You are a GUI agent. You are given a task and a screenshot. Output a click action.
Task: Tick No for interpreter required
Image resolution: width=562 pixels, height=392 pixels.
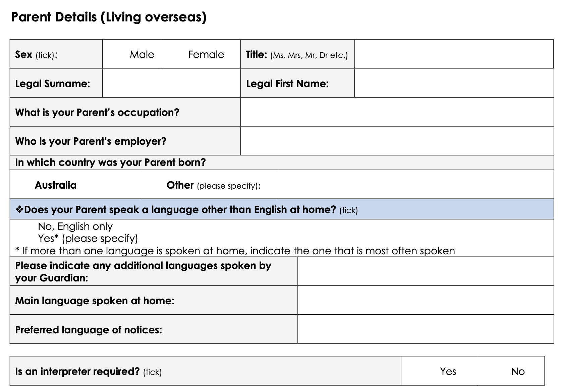[517, 371]
